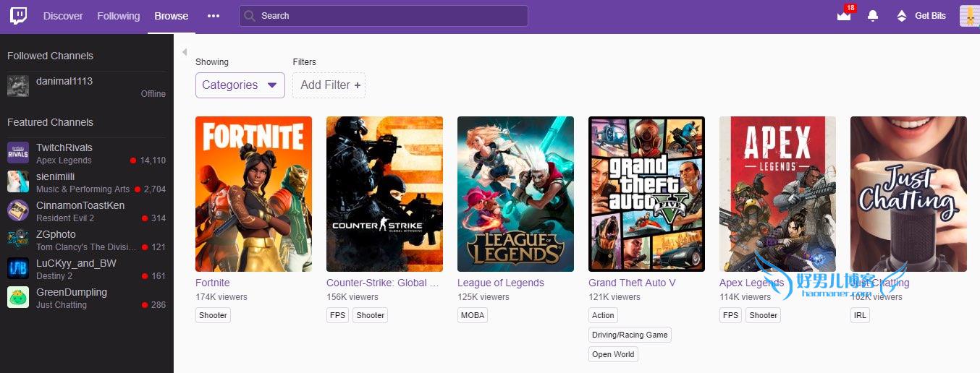980x373 pixels.
Task: Click ZGphoto channel avatar
Action: pyautogui.click(x=18, y=239)
